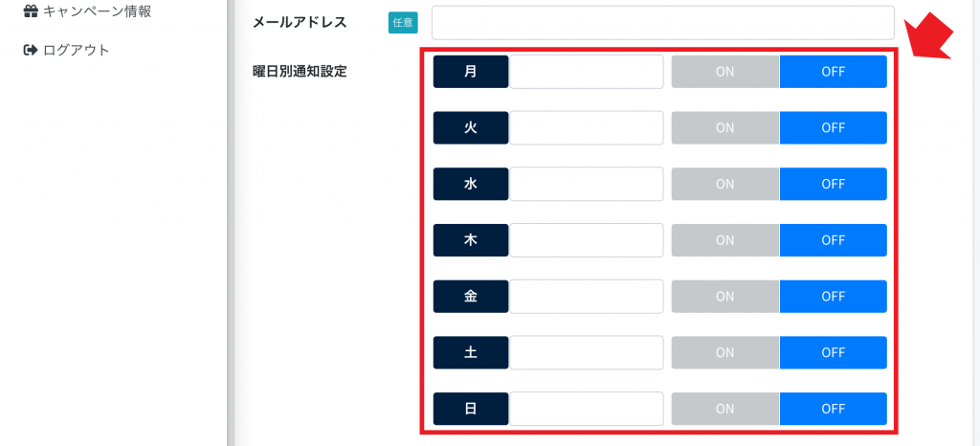This screenshot has height=446, width=980.
Task: Turn ON Monday (月) notification
Action: [725, 71]
